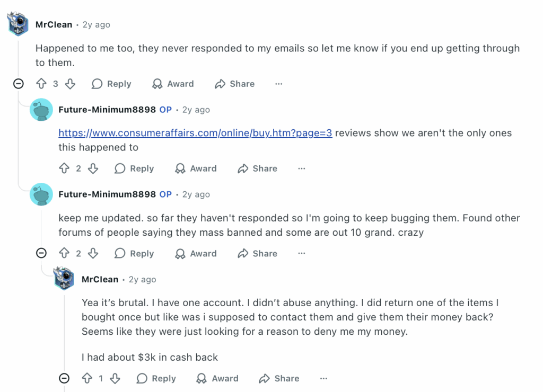Share Future-Minimum8898's 'keep me updated' comment
The height and width of the screenshot is (392, 543).
tap(257, 253)
